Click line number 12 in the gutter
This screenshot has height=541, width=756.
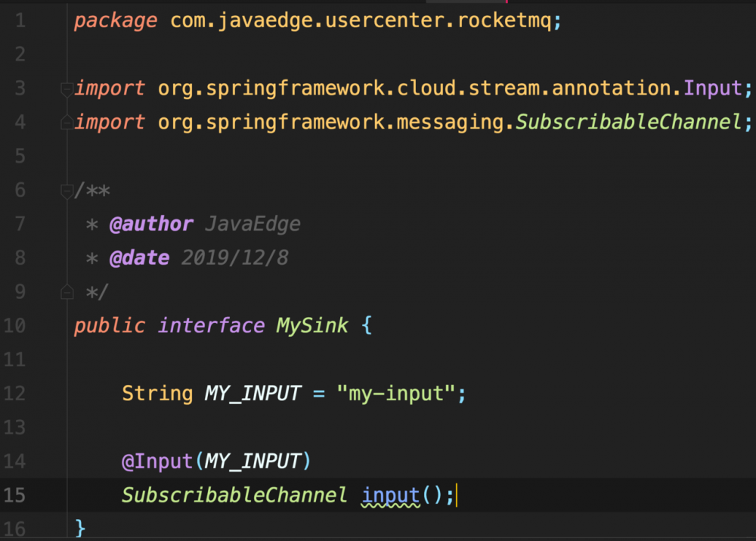tap(14, 393)
